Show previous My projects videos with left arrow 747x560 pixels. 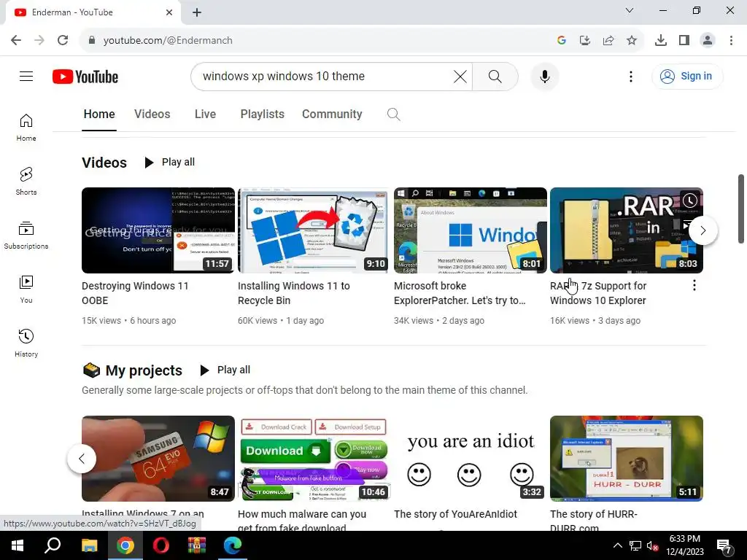click(x=82, y=459)
